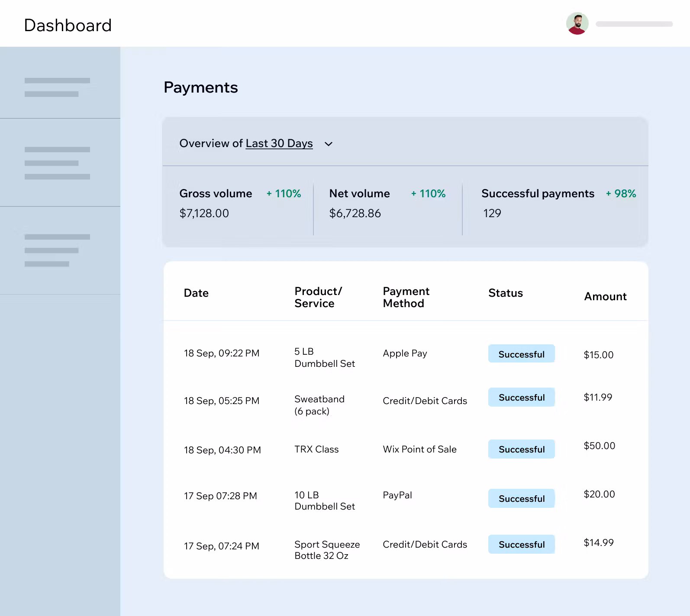Sort by the Amount column header

(x=605, y=296)
